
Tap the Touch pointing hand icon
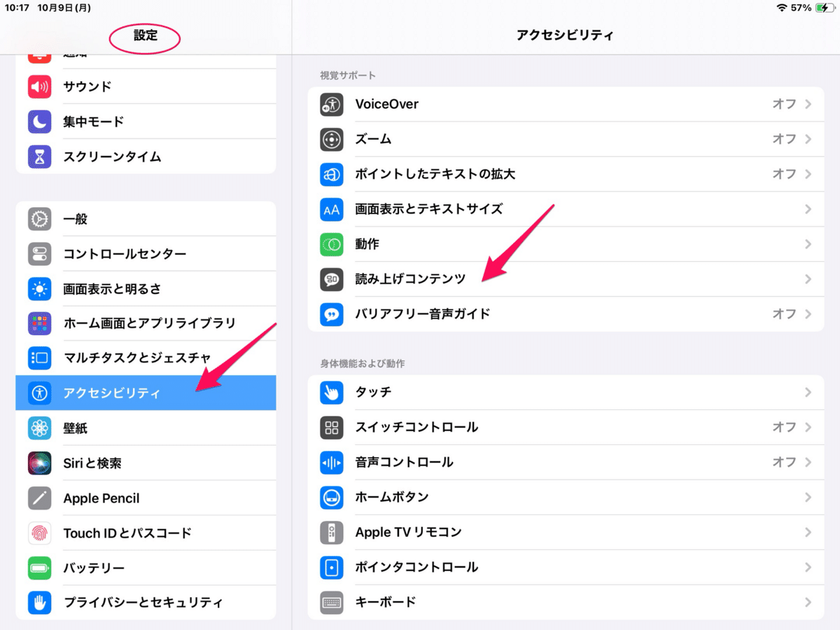point(332,392)
